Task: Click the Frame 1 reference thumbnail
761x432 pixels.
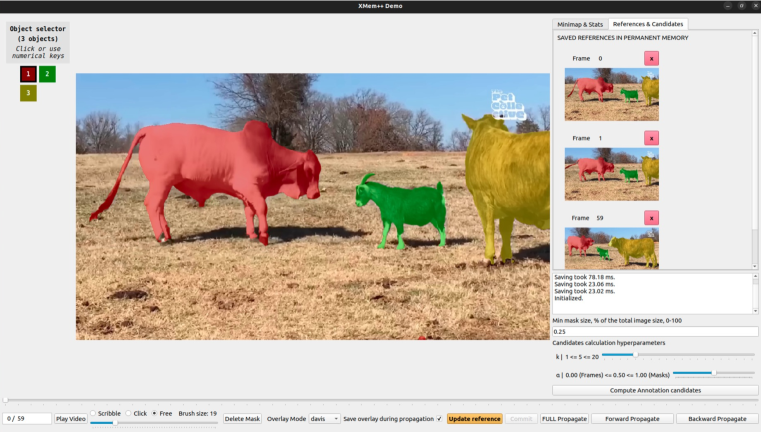Action: tap(611, 167)
